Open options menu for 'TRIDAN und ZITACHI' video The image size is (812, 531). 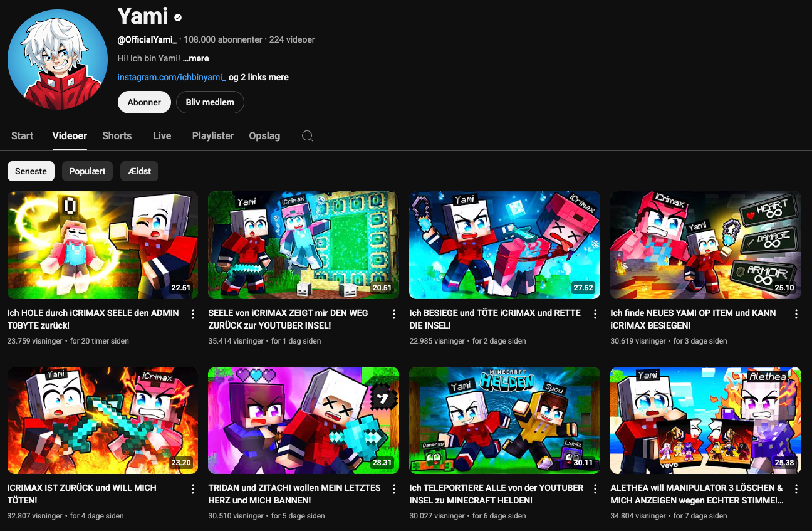pyautogui.click(x=394, y=489)
